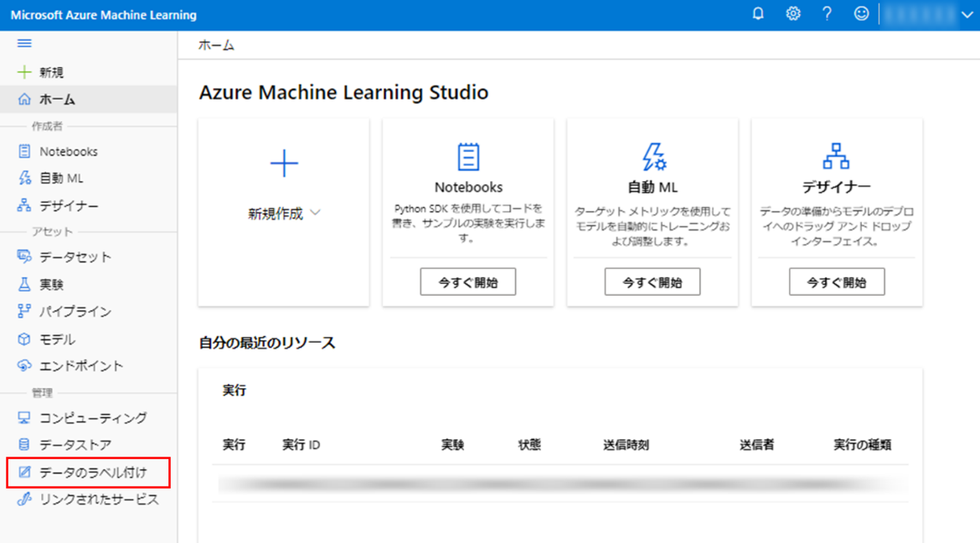Click the large plus icon on 新規作成 card
980x543 pixels.
(x=284, y=163)
